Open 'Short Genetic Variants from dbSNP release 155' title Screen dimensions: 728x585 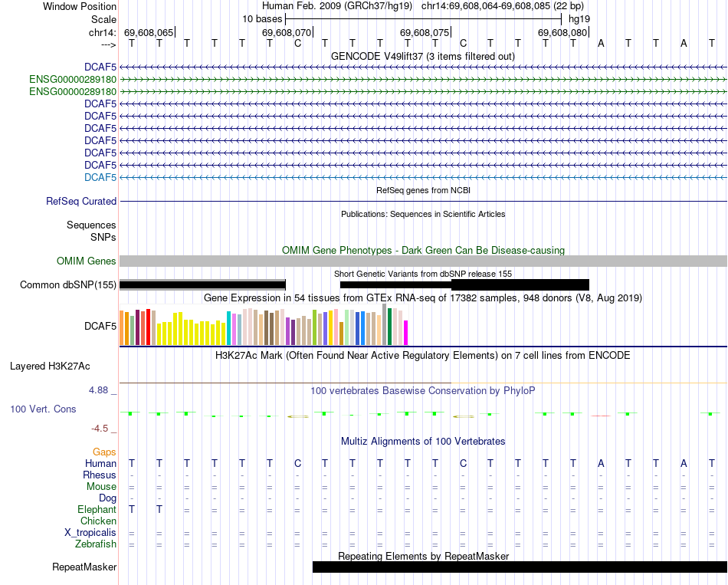click(x=423, y=274)
